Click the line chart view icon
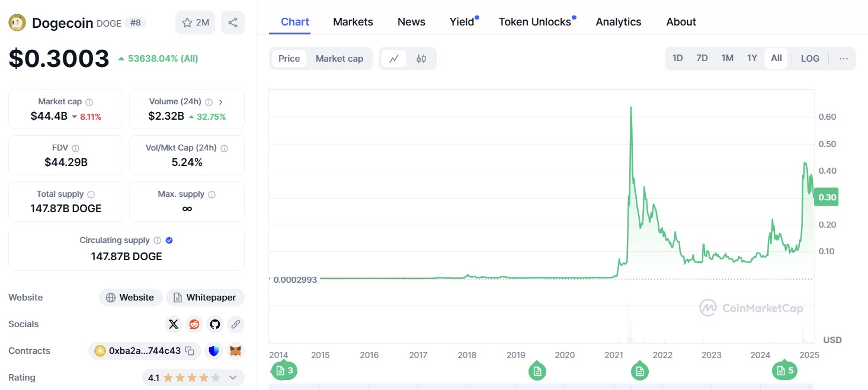868x390 pixels. 394,59
